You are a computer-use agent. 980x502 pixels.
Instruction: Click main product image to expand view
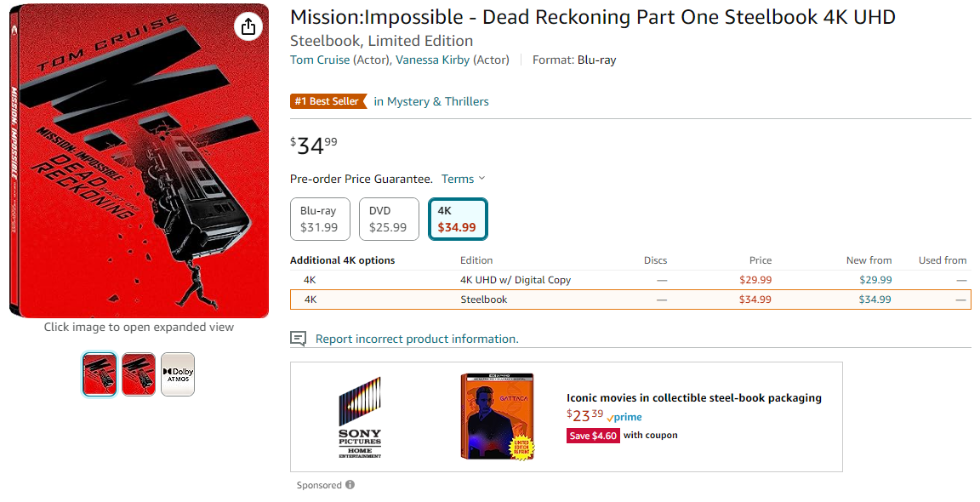pyautogui.click(x=139, y=162)
